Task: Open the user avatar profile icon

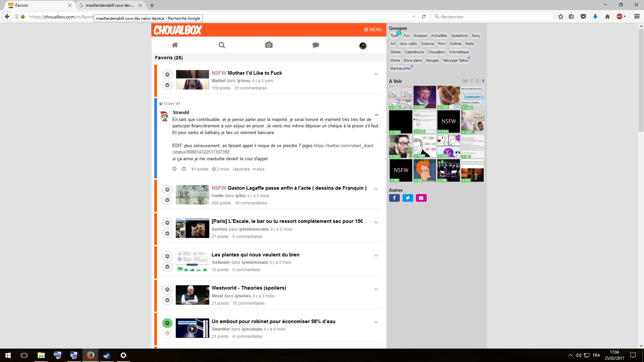Action: (363, 46)
